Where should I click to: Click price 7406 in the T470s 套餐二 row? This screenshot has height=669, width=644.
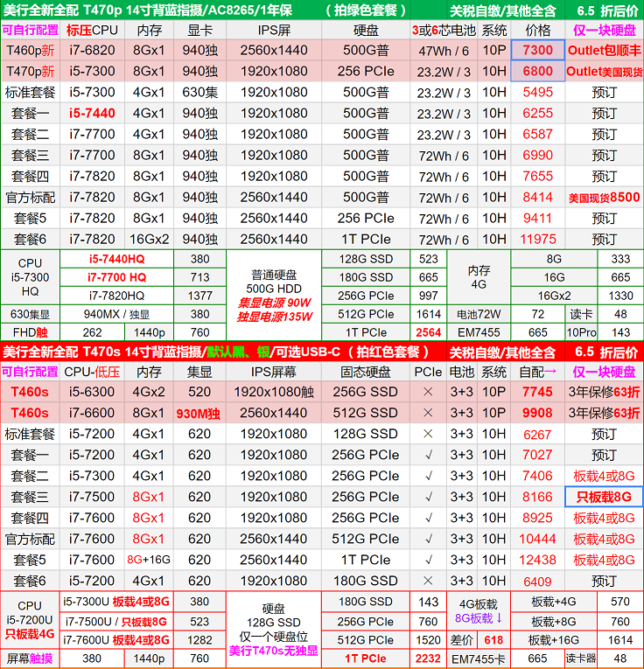point(538,476)
